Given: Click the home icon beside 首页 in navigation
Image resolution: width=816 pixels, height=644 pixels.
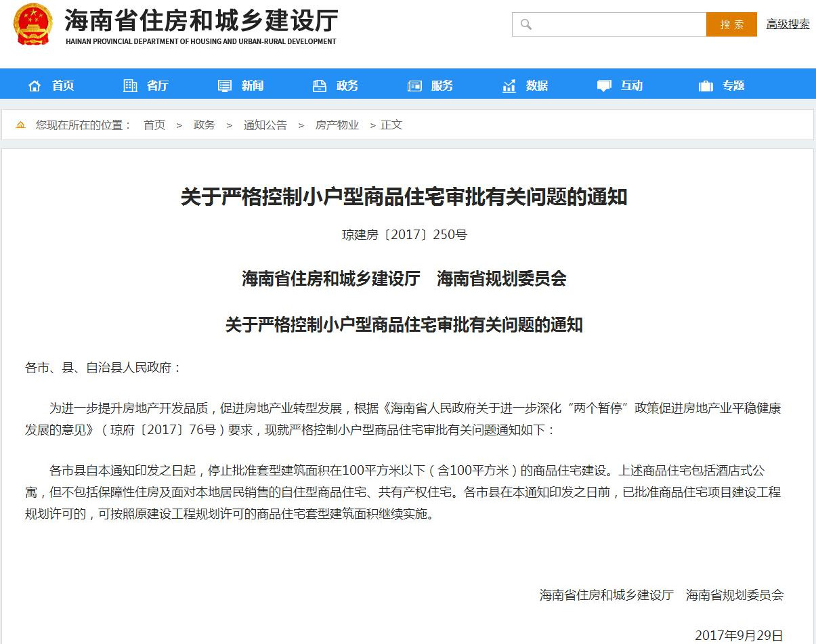Looking at the screenshot, I should 35,86.
